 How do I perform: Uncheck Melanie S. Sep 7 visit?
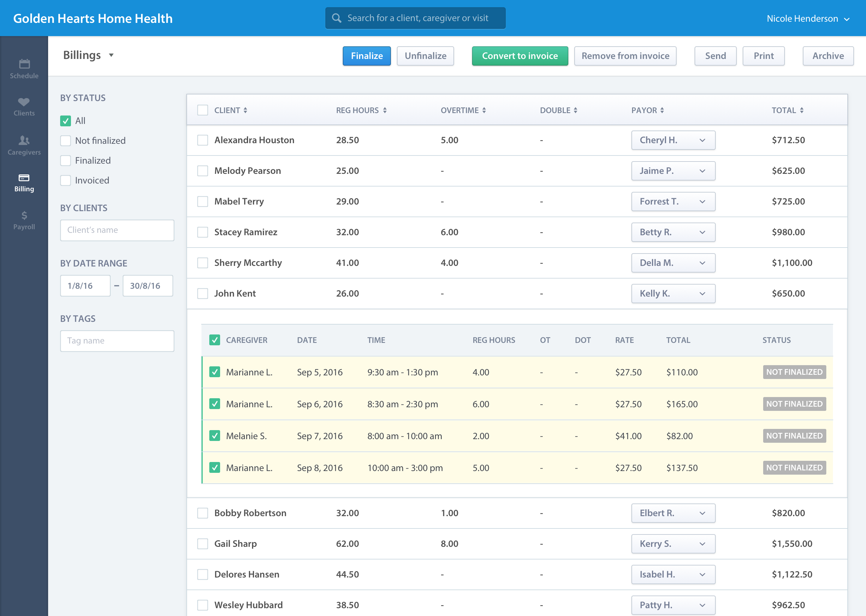coord(215,436)
